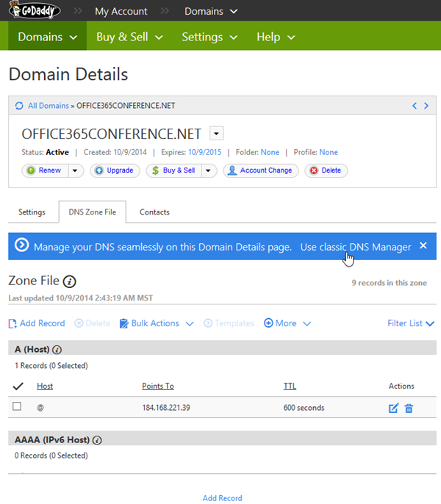
Task: Go to the previous domain arrow
Action: pos(415,106)
